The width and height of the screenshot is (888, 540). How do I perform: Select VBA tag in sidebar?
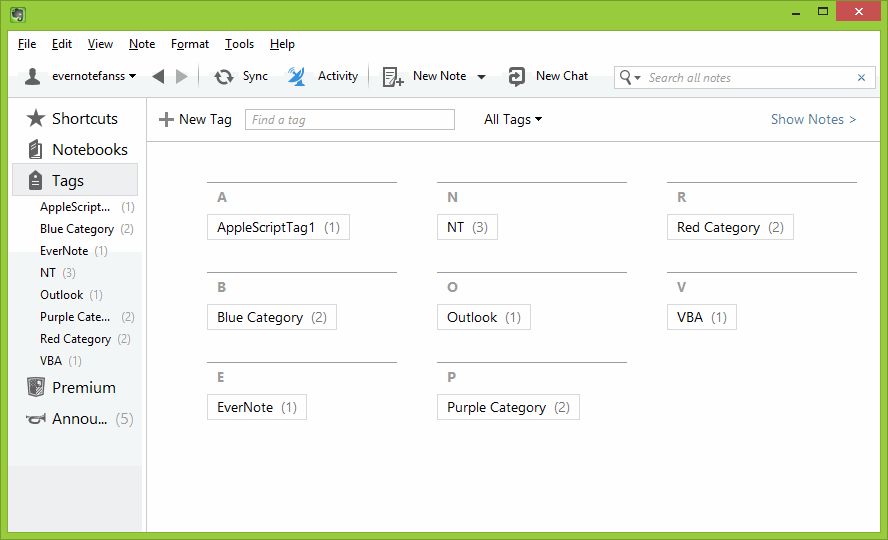pos(61,361)
